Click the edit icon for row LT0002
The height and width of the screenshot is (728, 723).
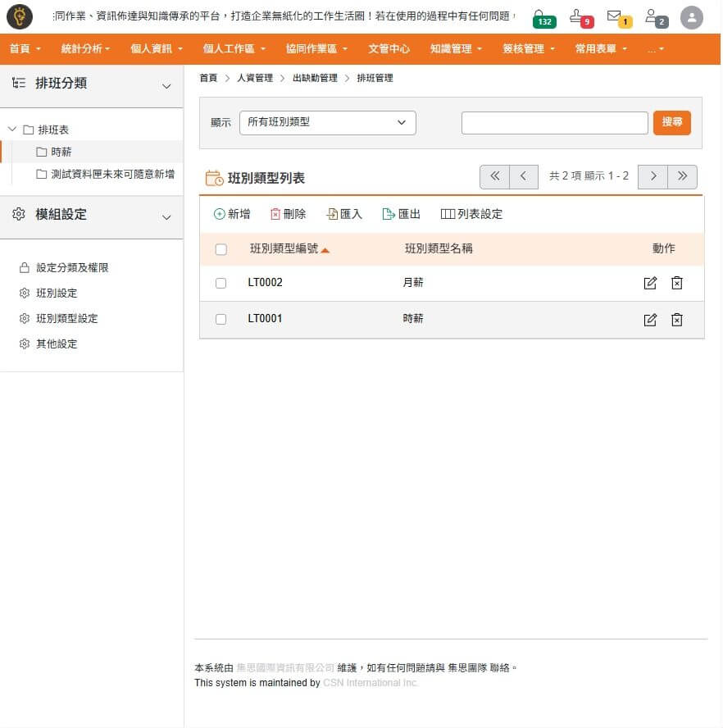pos(650,283)
